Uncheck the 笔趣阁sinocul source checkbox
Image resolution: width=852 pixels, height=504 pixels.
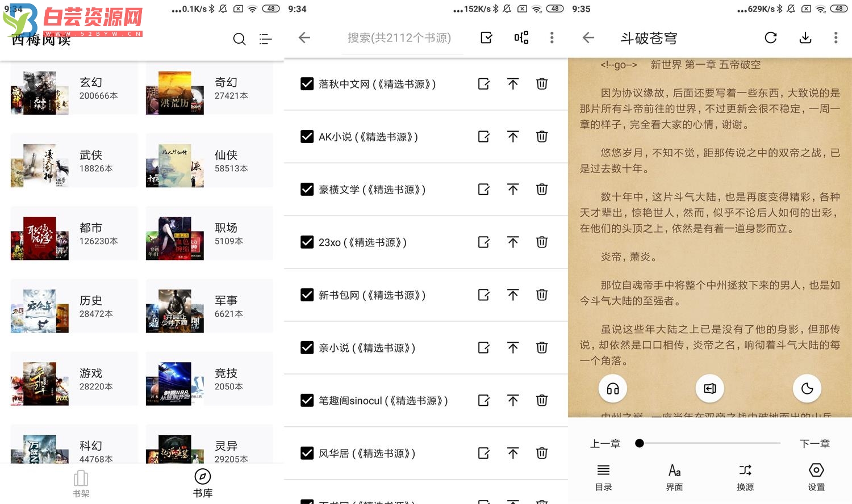tap(307, 401)
